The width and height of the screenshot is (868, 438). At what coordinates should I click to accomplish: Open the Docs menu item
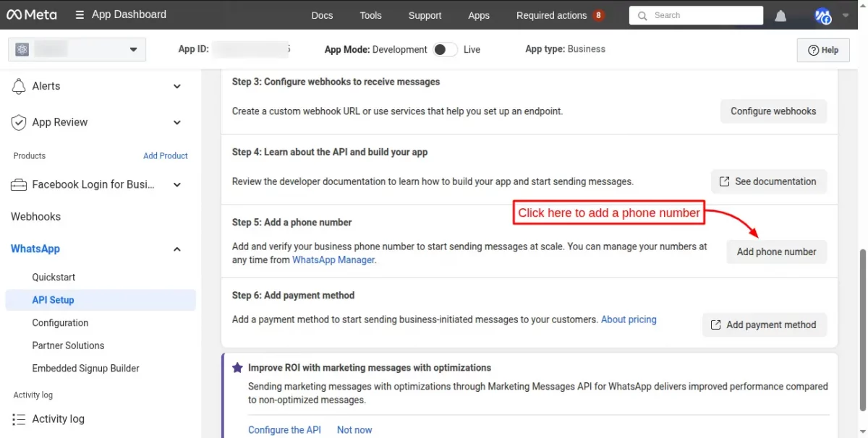(322, 15)
